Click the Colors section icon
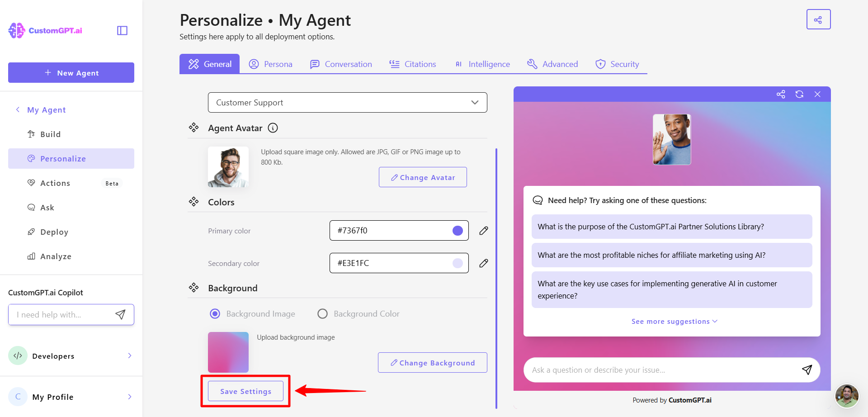 pyautogui.click(x=193, y=202)
